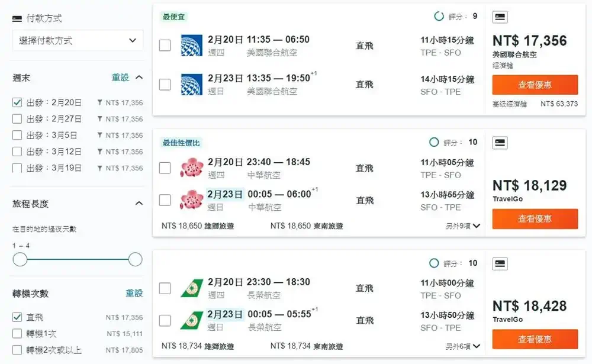Select EVA Air 23:30 — 18:30 flight checkbox
This screenshot has width=592, height=364.
(x=165, y=288)
